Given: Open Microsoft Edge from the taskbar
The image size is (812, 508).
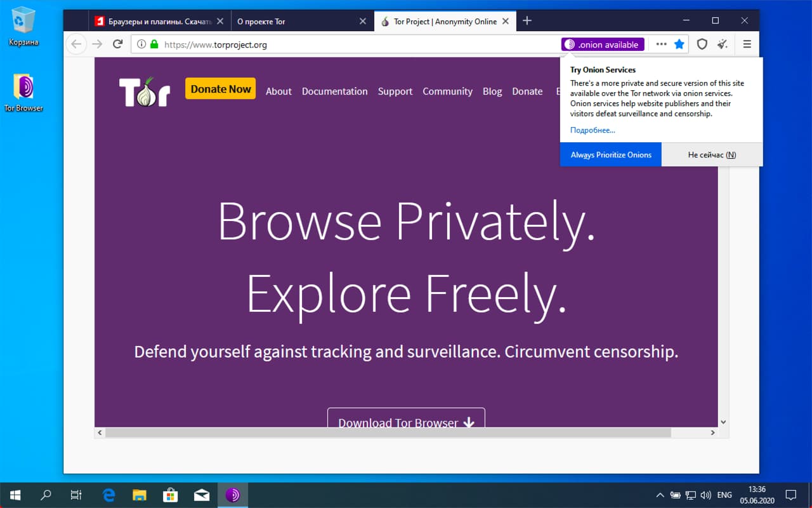Looking at the screenshot, I should coord(108,495).
